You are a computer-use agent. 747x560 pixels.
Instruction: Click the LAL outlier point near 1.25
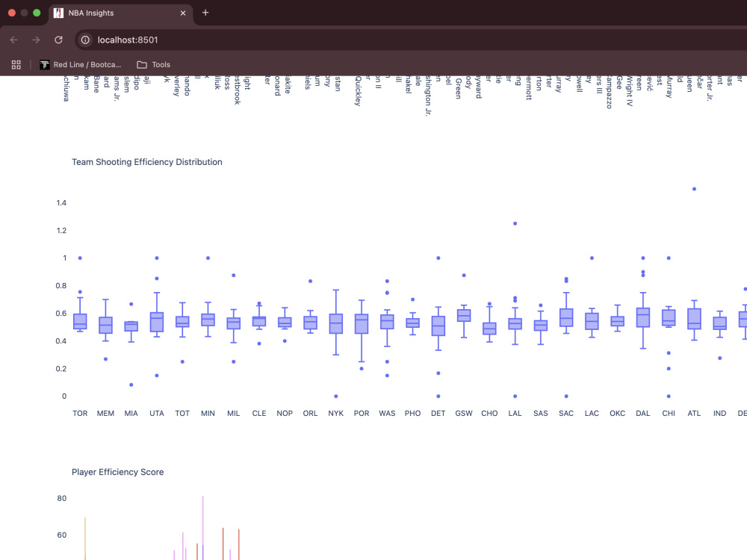pos(515,223)
